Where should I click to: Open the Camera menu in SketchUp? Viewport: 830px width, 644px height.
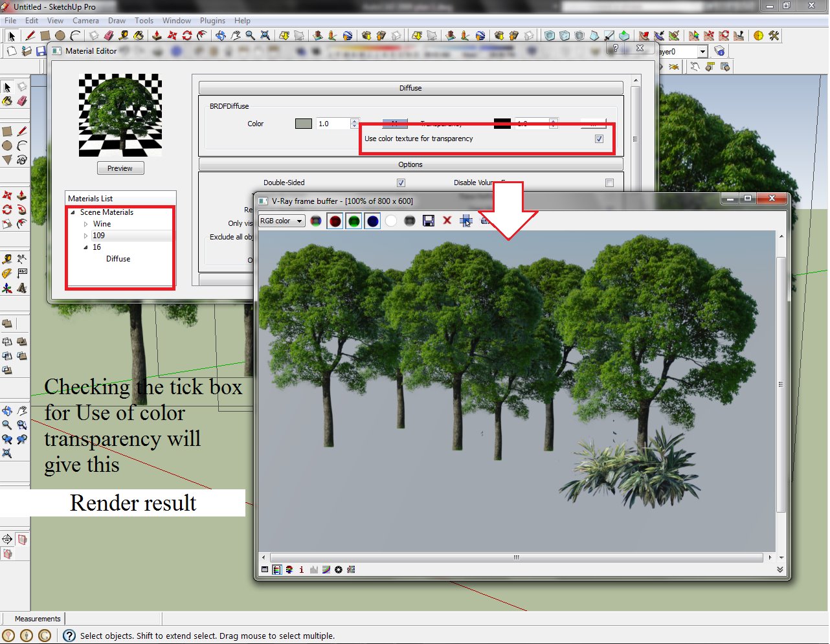click(85, 20)
